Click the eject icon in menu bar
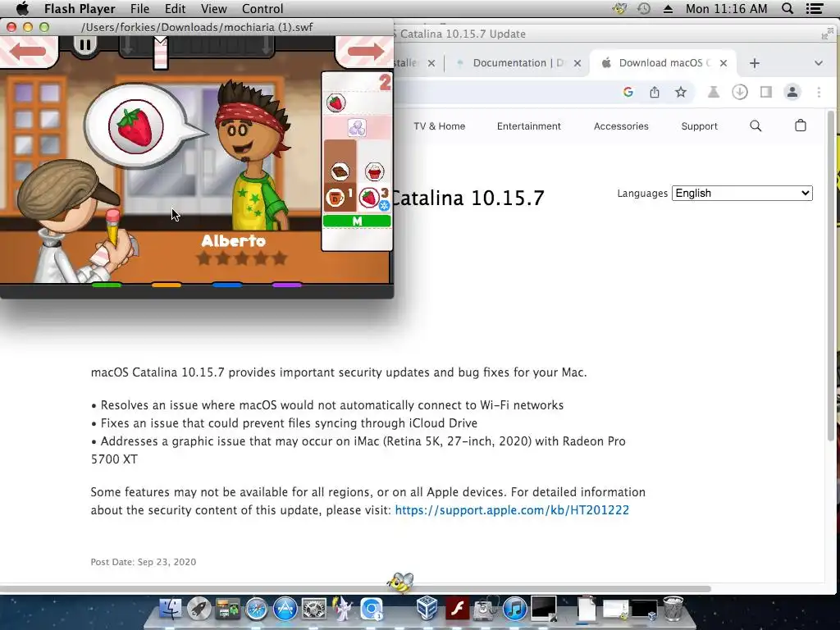This screenshot has width=840, height=630. coord(668,8)
